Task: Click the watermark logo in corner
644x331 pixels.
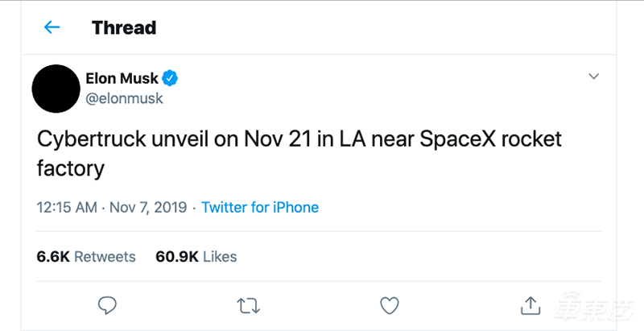Action: pos(593,309)
